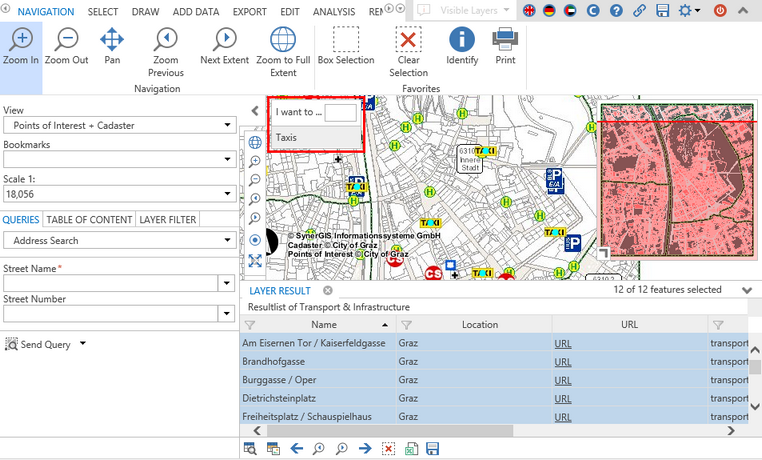Open the SELECT ribbon tab
762x460 pixels.
pyautogui.click(x=103, y=12)
